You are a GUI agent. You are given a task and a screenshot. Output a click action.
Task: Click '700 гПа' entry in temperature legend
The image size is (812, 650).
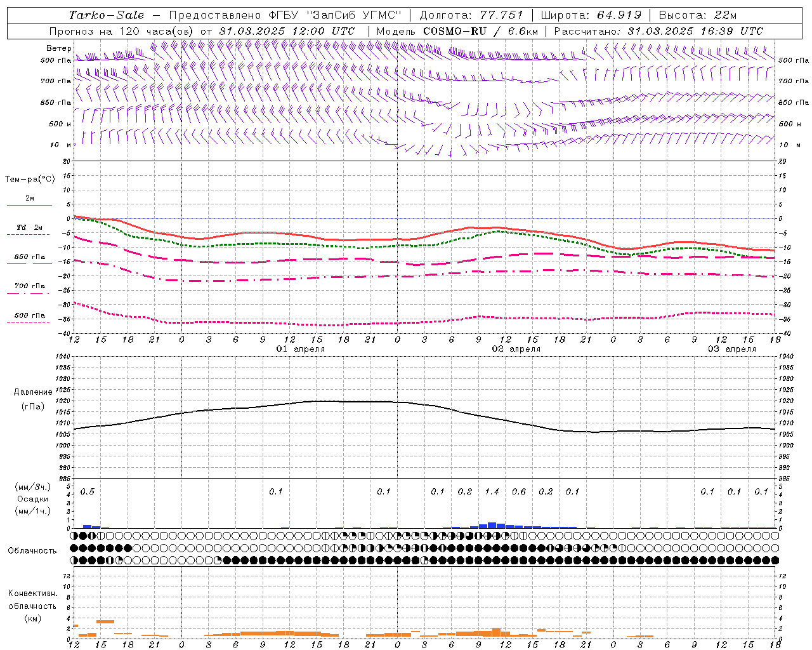click(x=29, y=286)
